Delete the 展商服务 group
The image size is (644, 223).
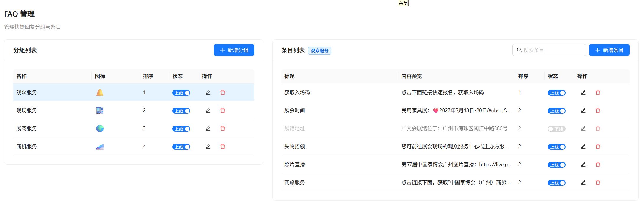tap(222, 128)
